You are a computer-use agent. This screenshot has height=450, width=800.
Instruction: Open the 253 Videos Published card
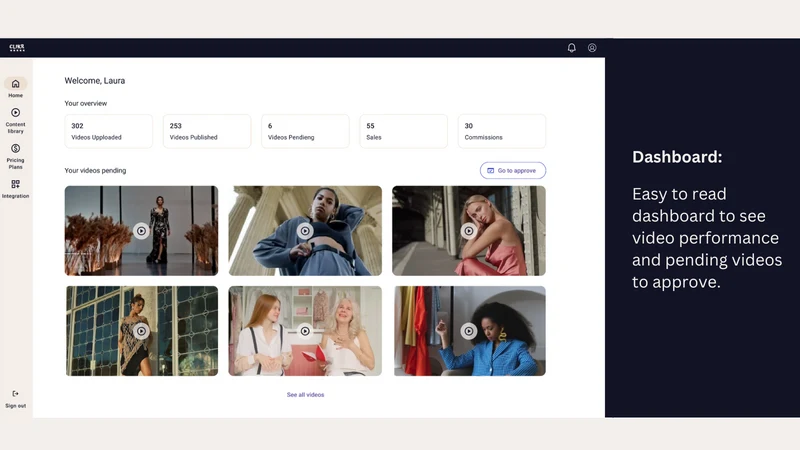point(207,131)
